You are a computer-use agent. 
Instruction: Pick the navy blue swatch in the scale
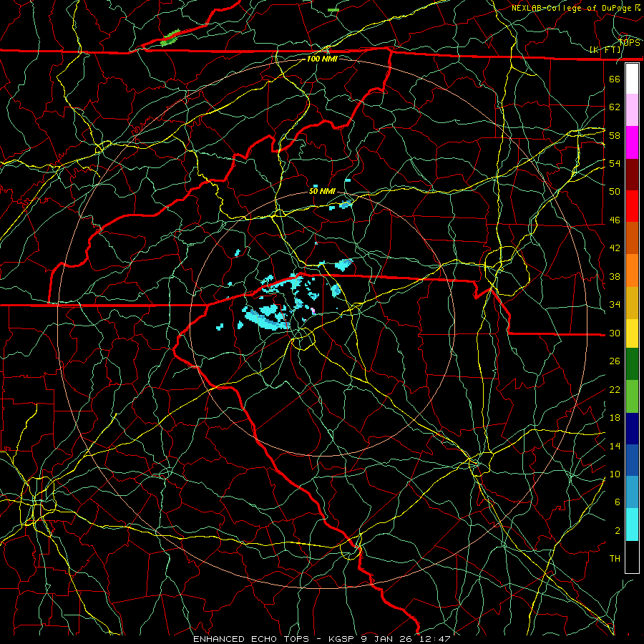(632, 429)
